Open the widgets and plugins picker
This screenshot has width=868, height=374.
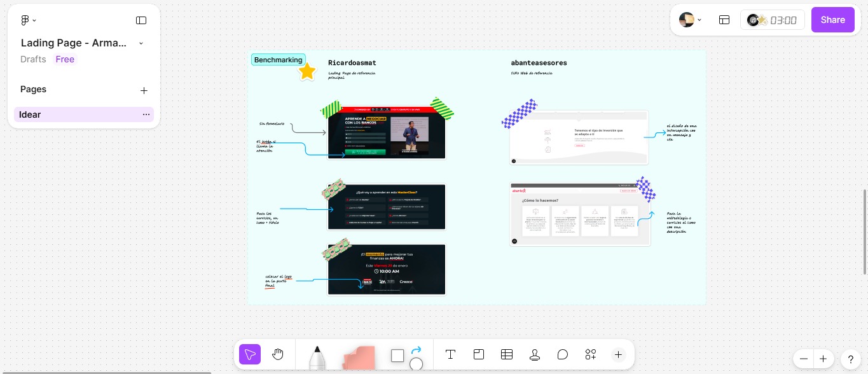[590, 354]
